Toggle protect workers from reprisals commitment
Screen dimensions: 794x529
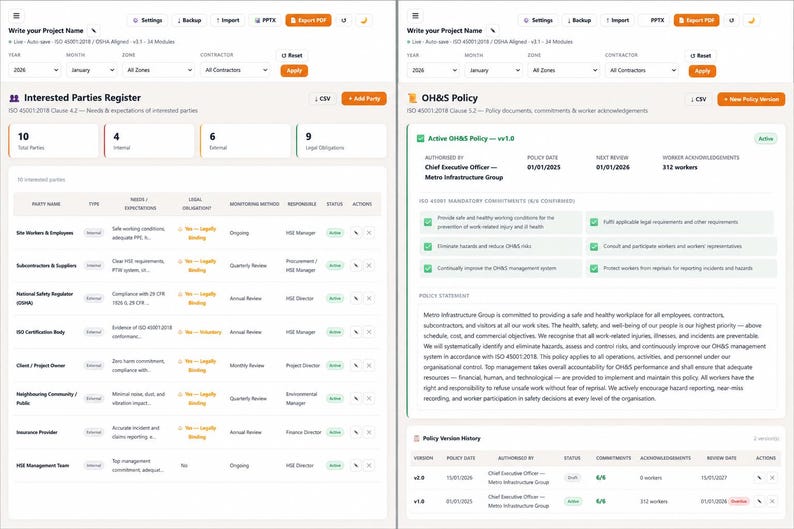(594, 268)
